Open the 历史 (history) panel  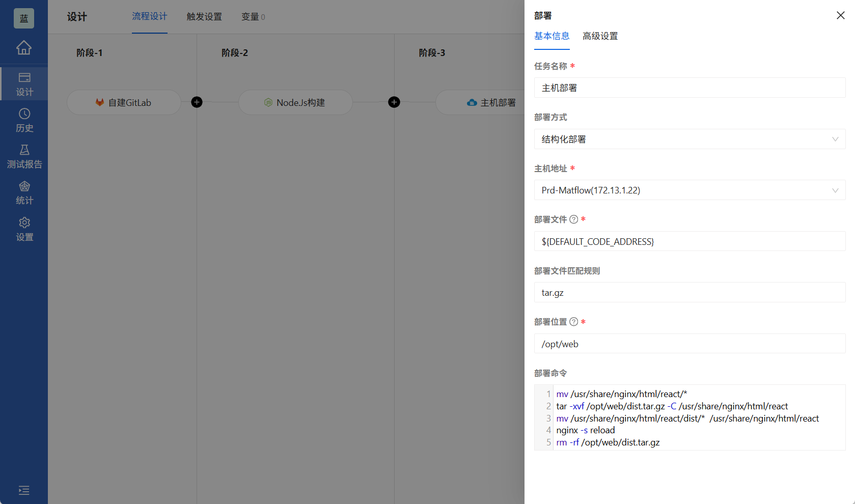(24, 120)
